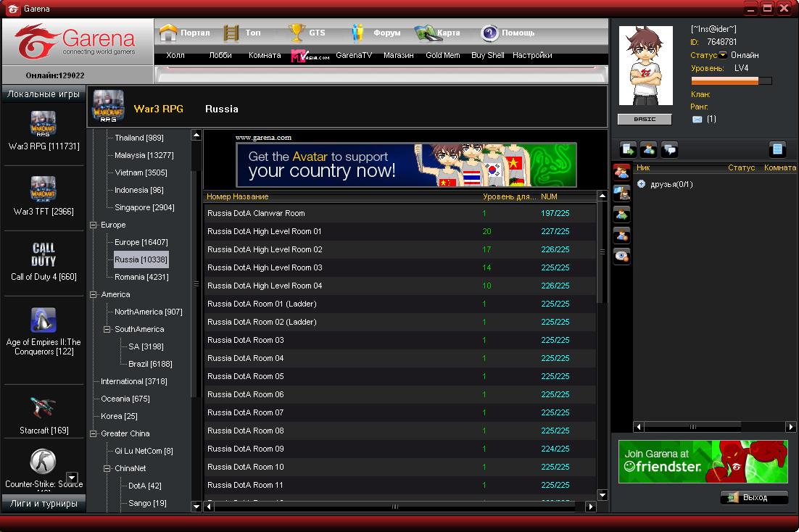This screenshot has width=799, height=532.
Task: Open the chat bubbles icon
Action: point(669,149)
